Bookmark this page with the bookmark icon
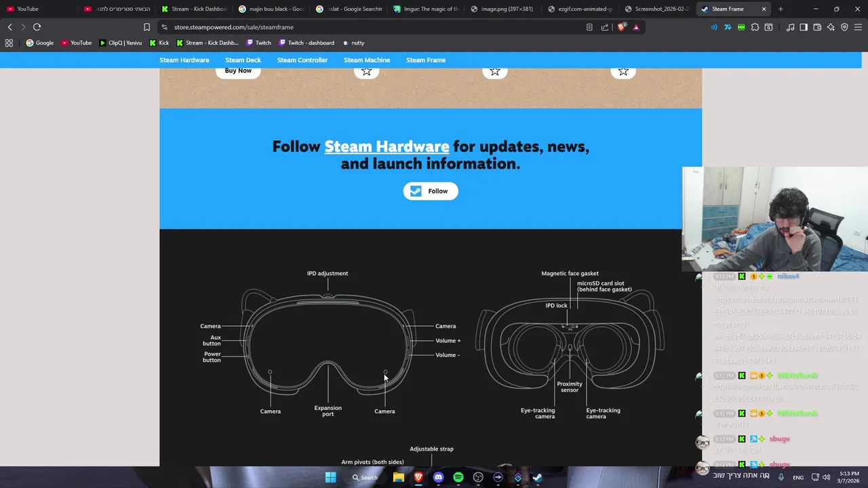This screenshot has width=868, height=488. click(146, 27)
